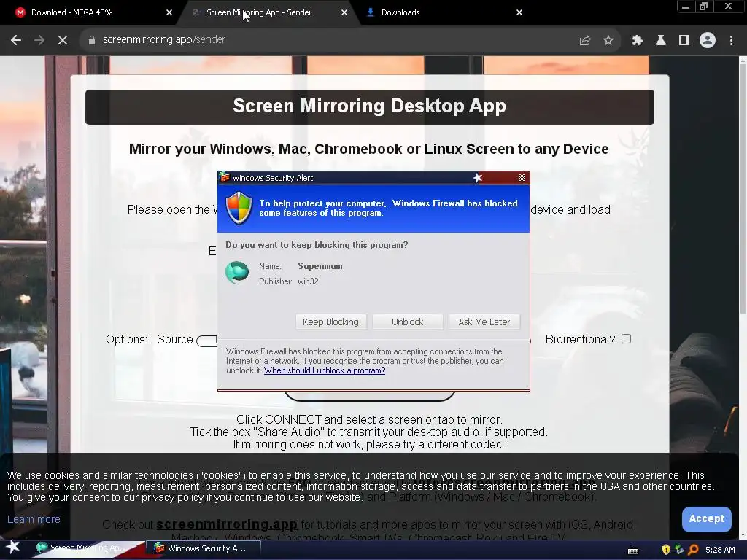Bookmark this page with the star icon
This screenshot has height=560, width=747.
point(608,41)
